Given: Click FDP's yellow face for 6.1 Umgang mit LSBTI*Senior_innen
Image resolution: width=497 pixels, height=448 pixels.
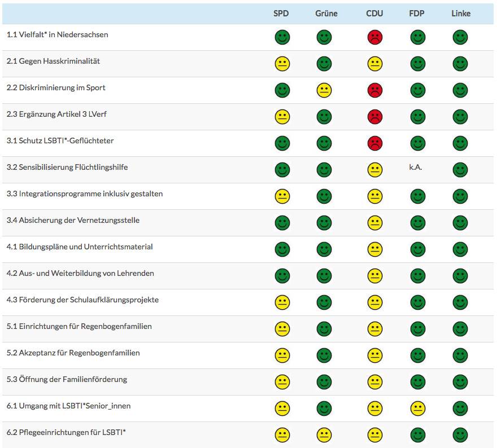Looking at the screenshot, I should pyautogui.click(x=418, y=409).
